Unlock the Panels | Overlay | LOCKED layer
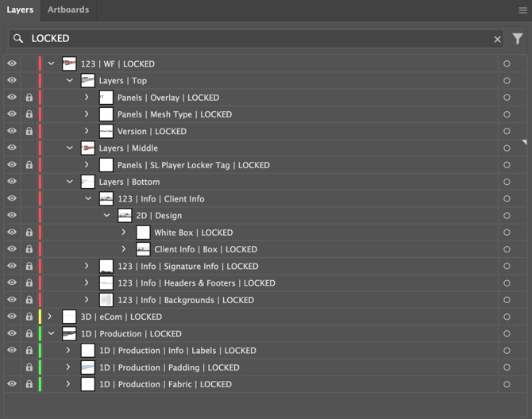The image size is (532, 419). click(29, 98)
